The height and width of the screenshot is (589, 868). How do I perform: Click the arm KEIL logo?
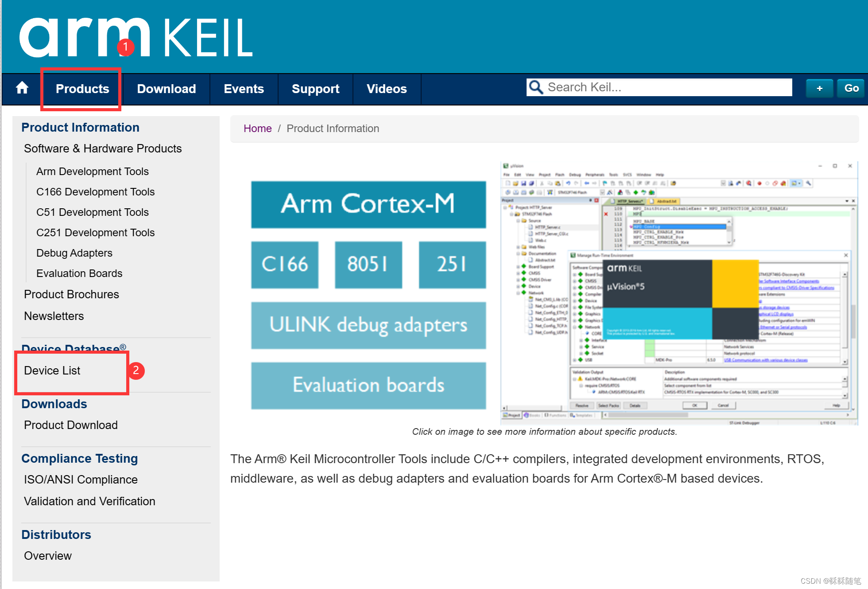(133, 35)
